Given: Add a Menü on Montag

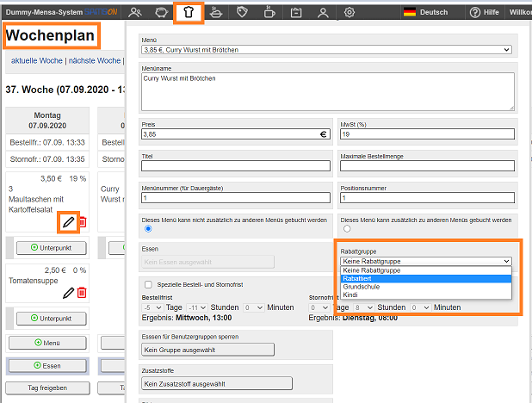Looking at the screenshot, I should click(47, 343).
